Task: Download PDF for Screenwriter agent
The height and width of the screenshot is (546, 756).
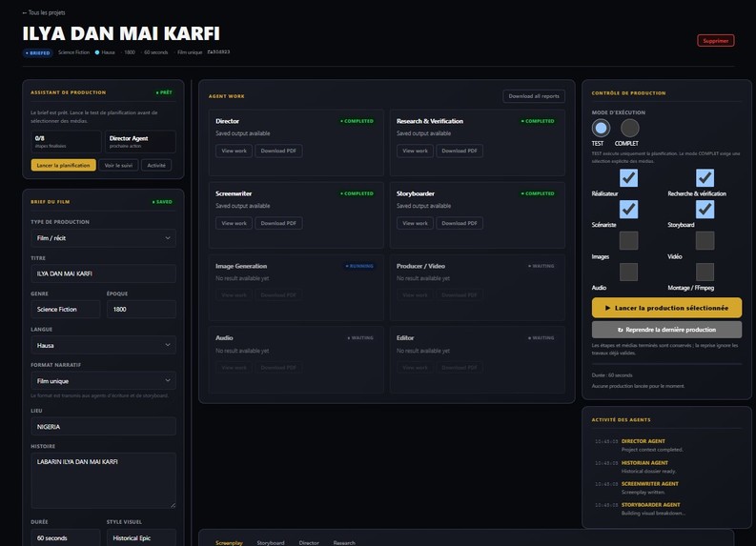Action: point(278,223)
